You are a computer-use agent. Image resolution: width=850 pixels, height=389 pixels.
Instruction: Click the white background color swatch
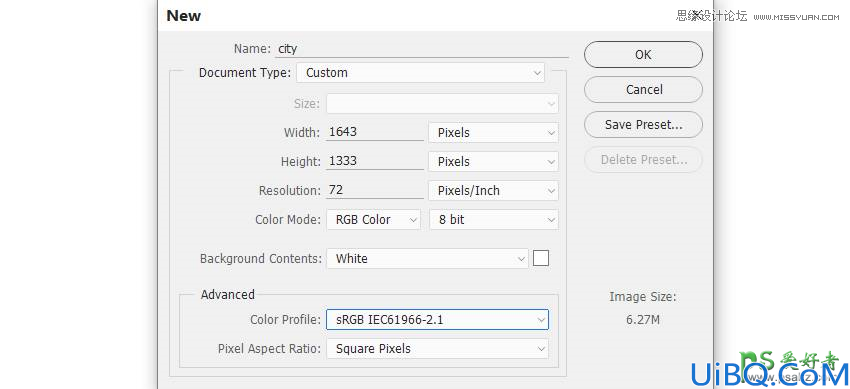[541, 258]
